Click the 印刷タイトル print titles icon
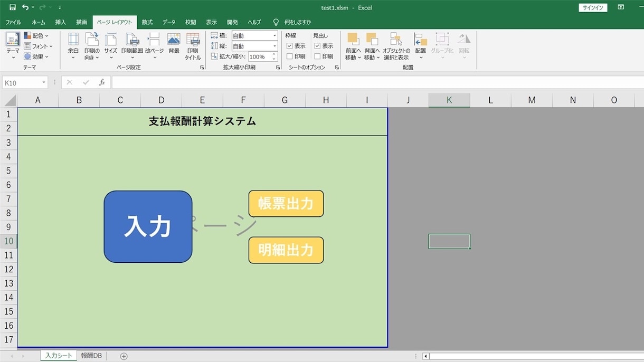 [193, 46]
